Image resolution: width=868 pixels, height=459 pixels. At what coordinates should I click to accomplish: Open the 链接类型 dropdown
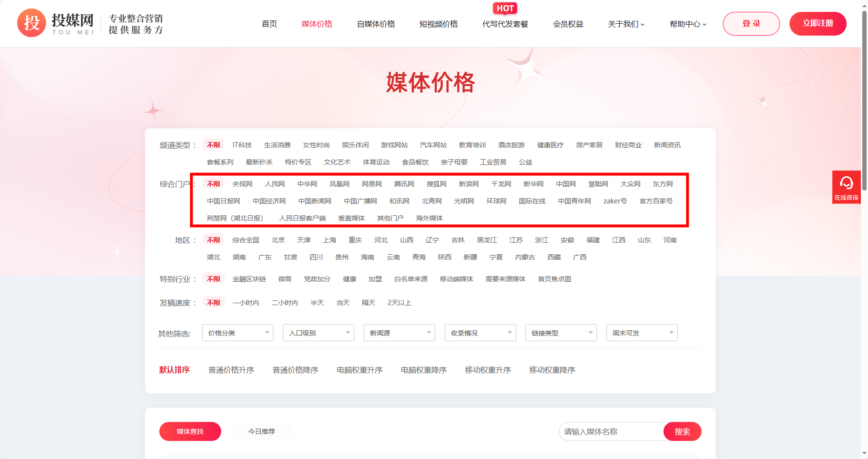coord(561,333)
